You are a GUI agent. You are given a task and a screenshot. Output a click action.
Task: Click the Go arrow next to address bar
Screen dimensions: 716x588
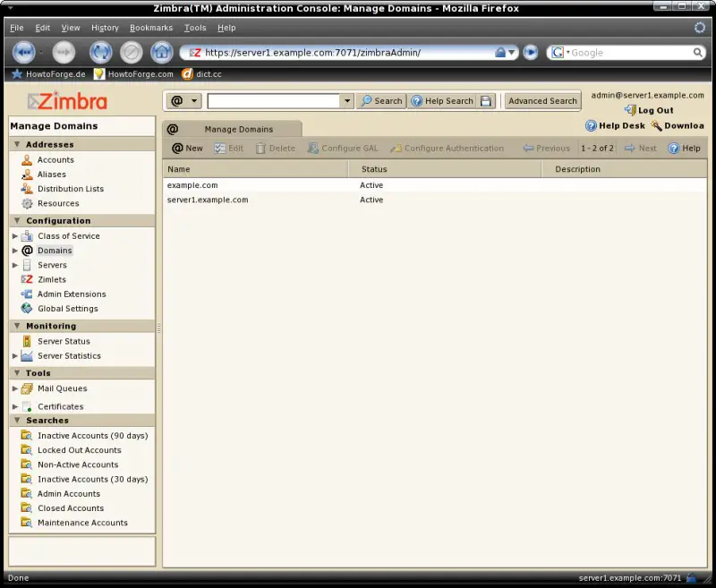pyautogui.click(x=530, y=53)
